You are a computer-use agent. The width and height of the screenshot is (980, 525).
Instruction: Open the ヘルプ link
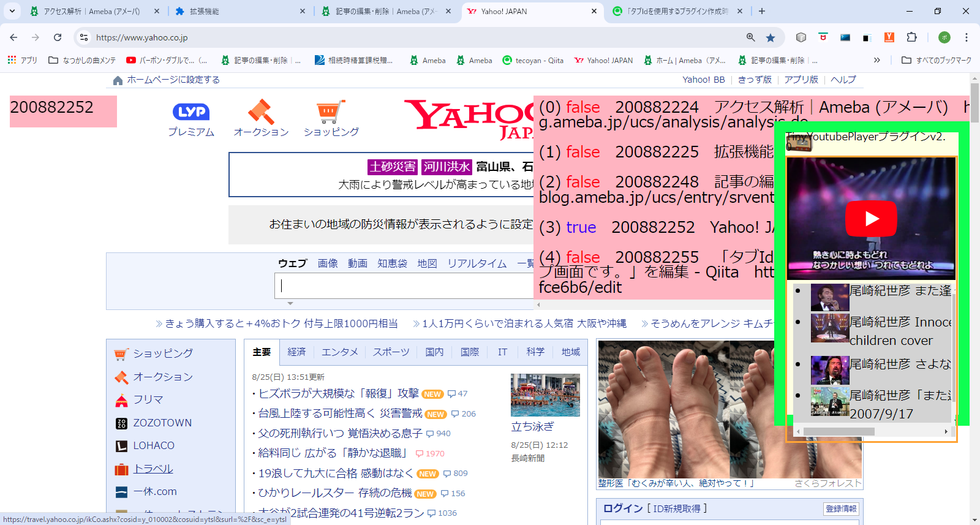coord(843,80)
